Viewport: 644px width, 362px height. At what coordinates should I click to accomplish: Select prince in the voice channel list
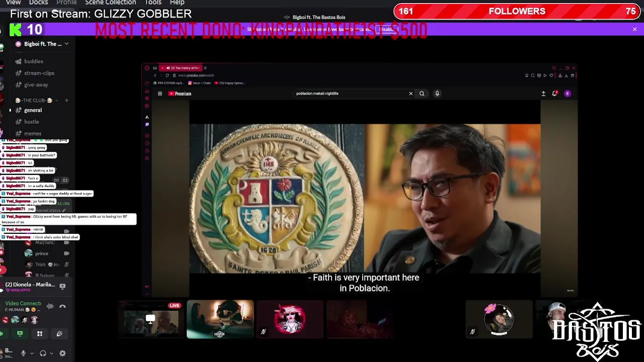pyautogui.click(x=42, y=253)
